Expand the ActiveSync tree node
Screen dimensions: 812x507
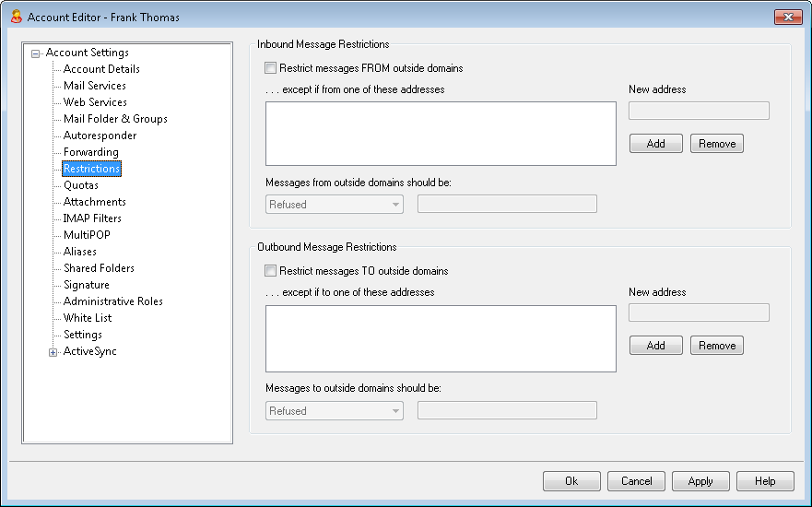[x=53, y=352]
